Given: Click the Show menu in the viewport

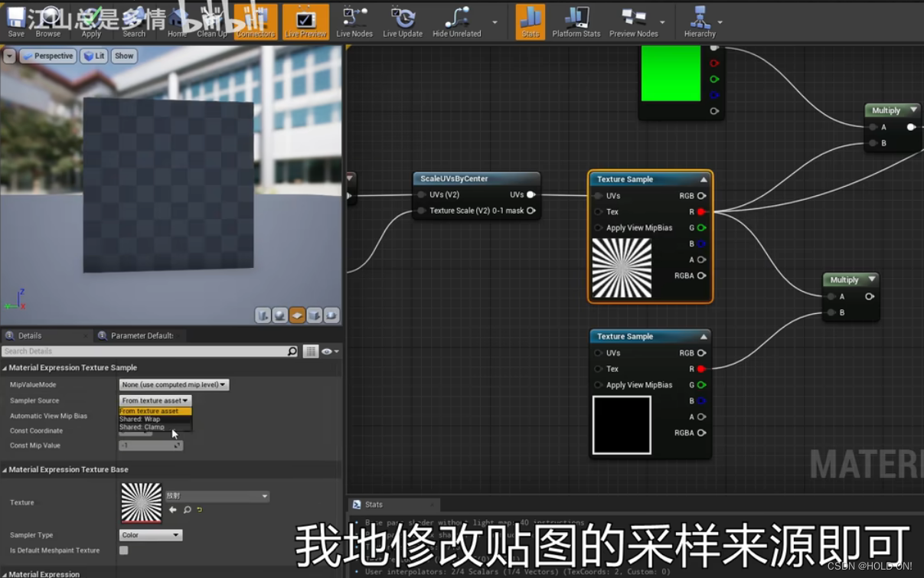Looking at the screenshot, I should coord(124,55).
